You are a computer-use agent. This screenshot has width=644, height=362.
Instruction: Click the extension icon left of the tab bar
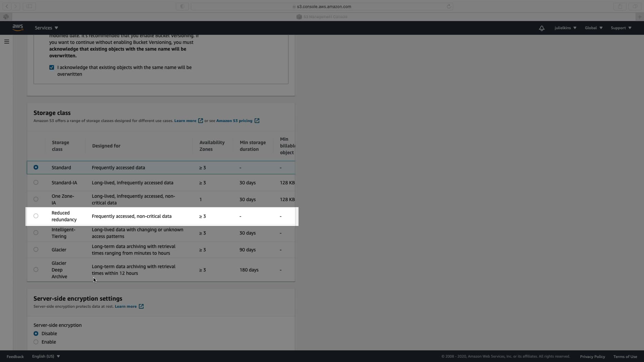pyautogui.click(x=6, y=17)
